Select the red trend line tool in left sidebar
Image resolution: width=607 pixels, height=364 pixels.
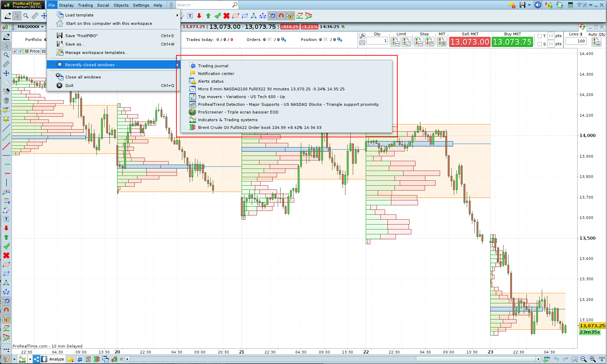coord(6,146)
